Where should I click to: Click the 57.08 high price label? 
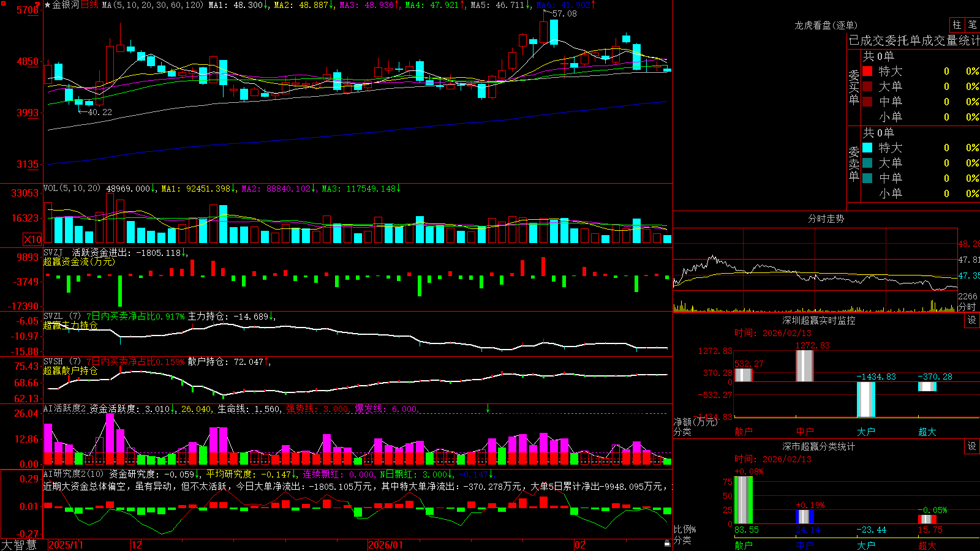coord(564,13)
